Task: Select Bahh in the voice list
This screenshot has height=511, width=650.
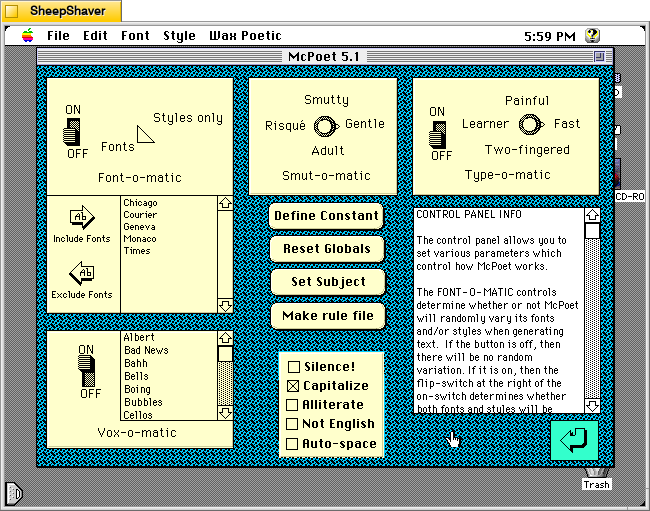Action: 169,363
